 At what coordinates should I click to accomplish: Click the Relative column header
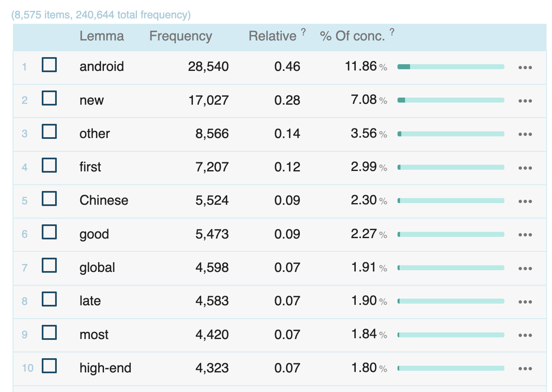pos(272,36)
